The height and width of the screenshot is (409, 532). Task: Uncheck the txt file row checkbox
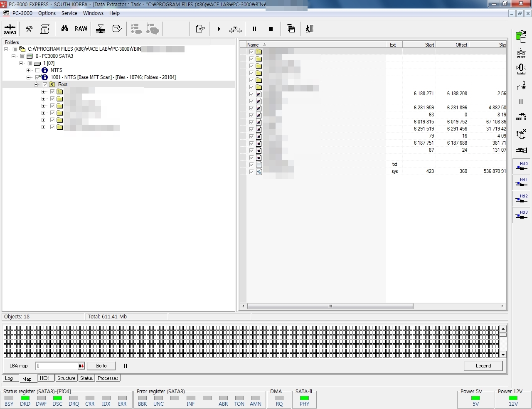251,165
